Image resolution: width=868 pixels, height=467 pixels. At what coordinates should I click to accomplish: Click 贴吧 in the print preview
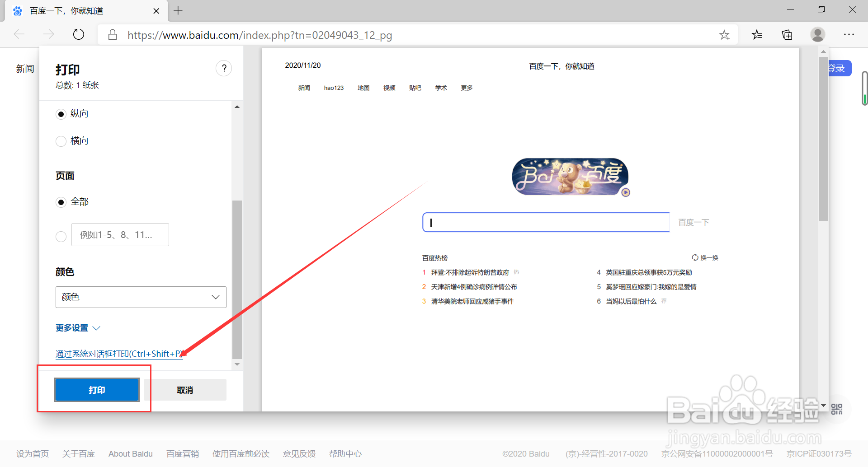click(415, 88)
